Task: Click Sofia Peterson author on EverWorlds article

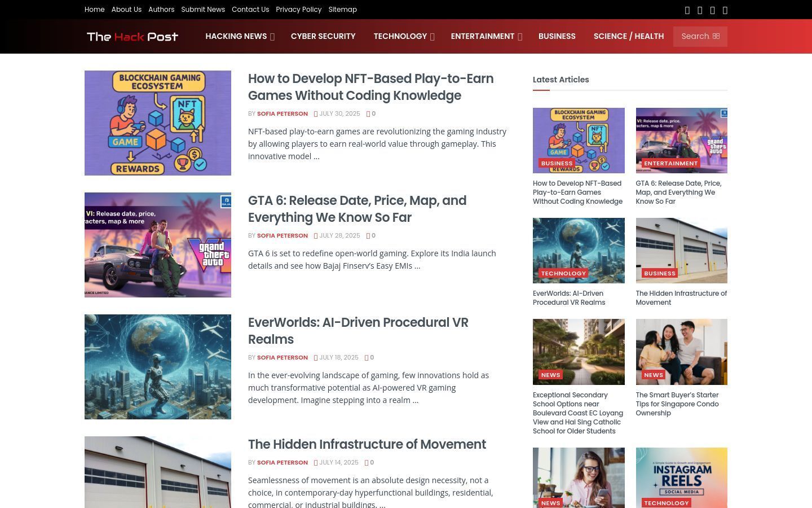Action: 283,358
